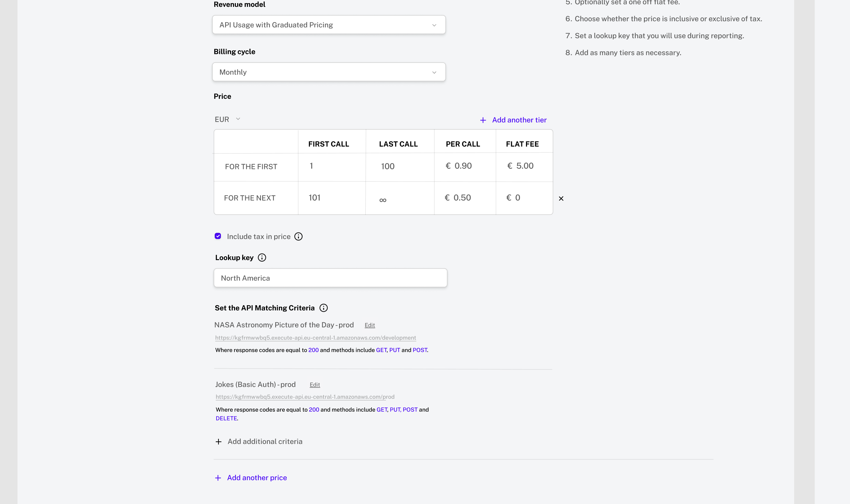
Task: Remove the FOR THE NEXT tier using the X
Action: click(561, 198)
